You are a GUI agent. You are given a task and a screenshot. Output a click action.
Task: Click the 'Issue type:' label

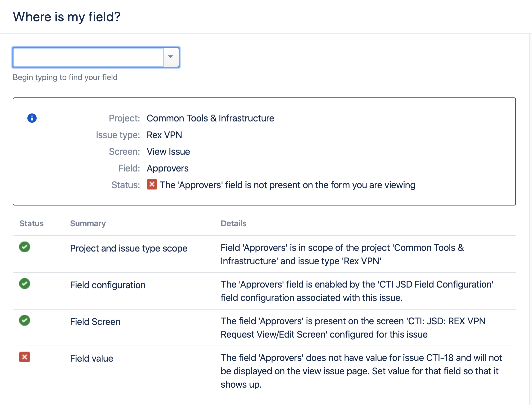pyautogui.click(x=118, y=135)
